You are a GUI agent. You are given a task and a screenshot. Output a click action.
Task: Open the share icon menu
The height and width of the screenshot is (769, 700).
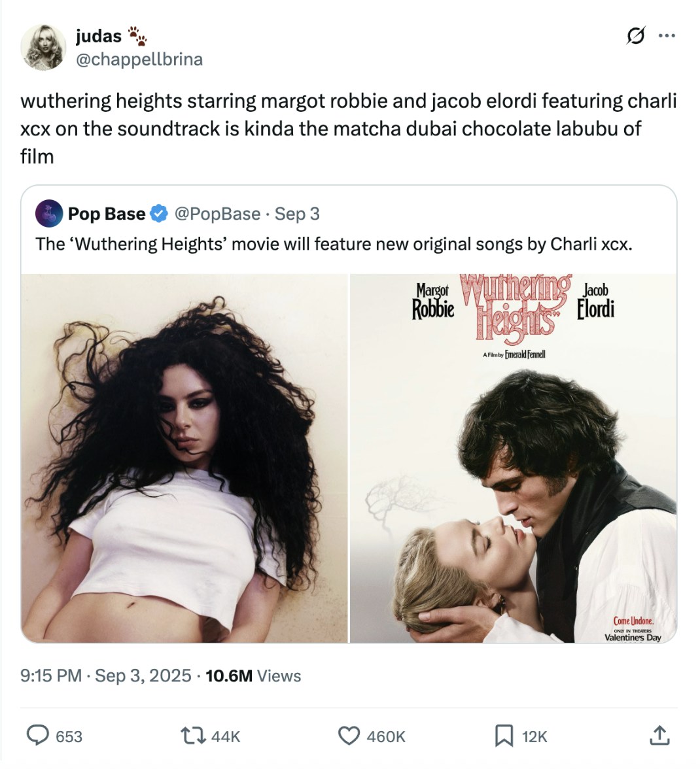click(659, 736)
